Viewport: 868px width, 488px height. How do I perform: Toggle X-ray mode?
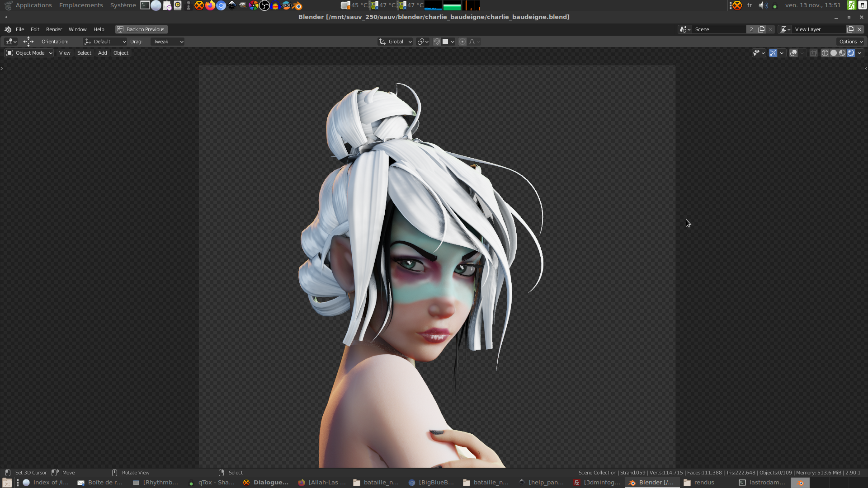813,53
